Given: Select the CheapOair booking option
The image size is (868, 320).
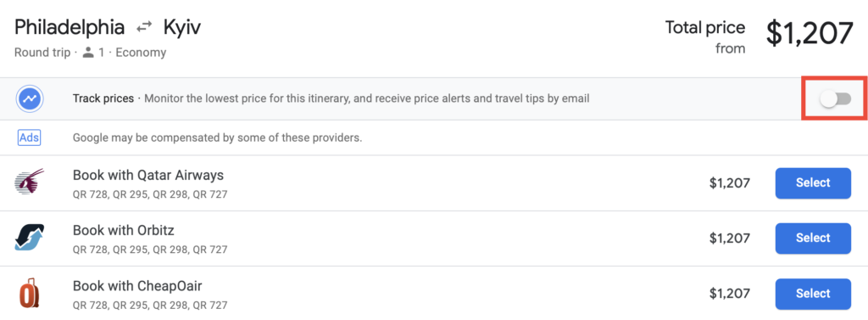Looking at the screenshot, I should pyautogui.click(x=813, y=294).
